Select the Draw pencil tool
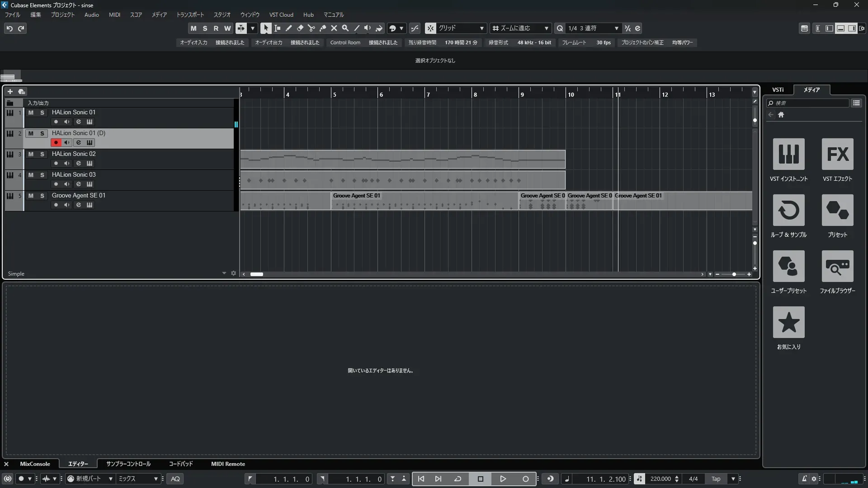The height and width of the screenshot is (488, 868). 288,28
